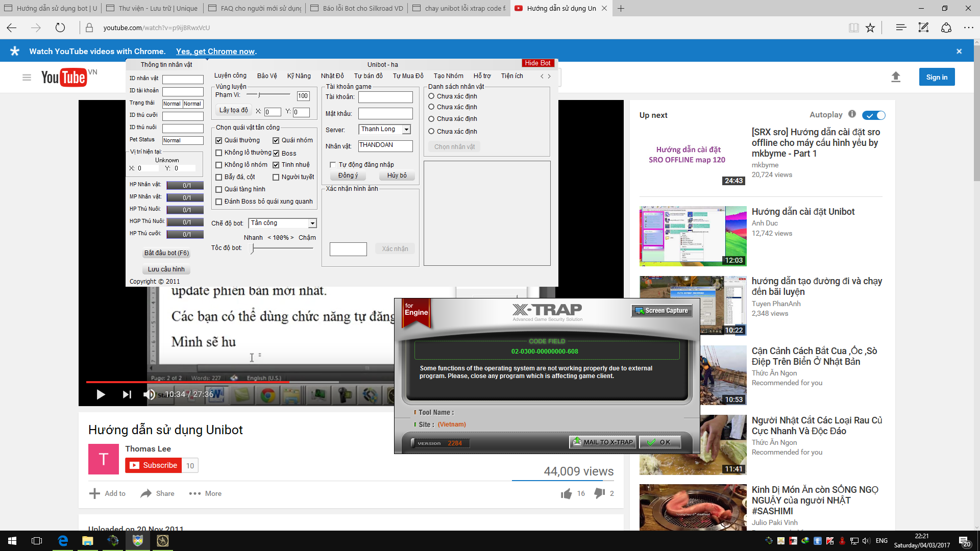Toggle Autoplay switch

click(874, 115)
